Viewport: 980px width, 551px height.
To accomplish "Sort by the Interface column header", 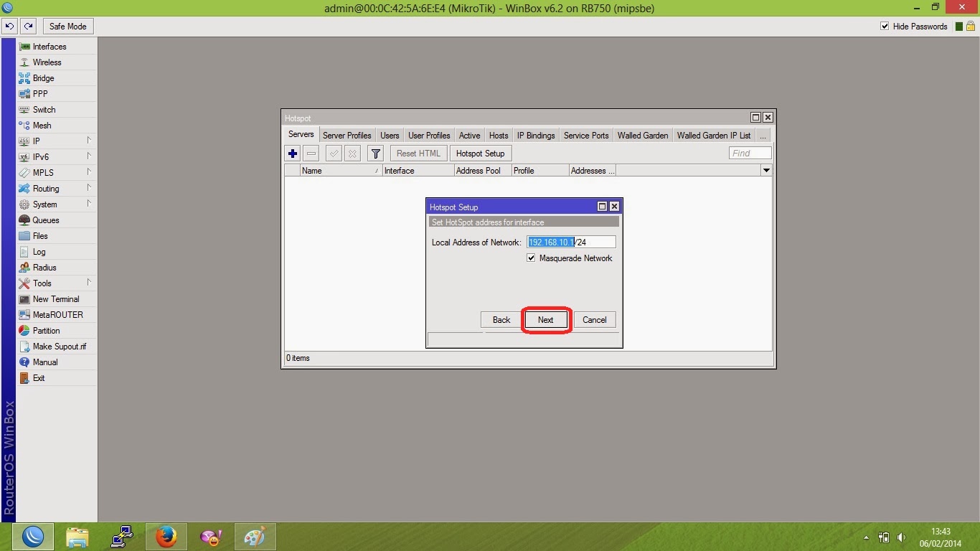I will (x=418, y=171).
